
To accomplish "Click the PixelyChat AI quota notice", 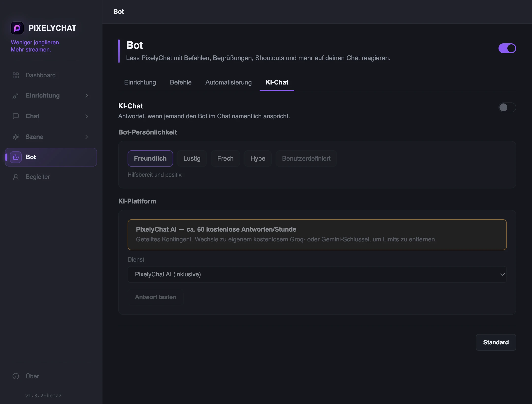I will click(x=317, y=235).
